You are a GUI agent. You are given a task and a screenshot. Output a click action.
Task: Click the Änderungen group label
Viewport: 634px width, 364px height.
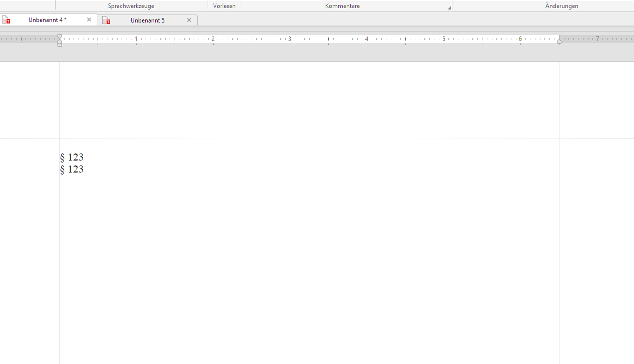(x=562, y=6)
